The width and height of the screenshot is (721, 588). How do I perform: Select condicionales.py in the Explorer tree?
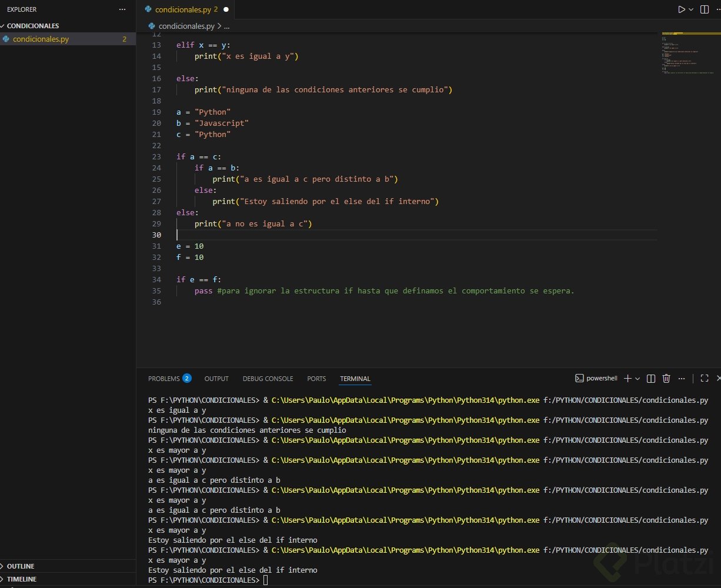tap(41, 39)
